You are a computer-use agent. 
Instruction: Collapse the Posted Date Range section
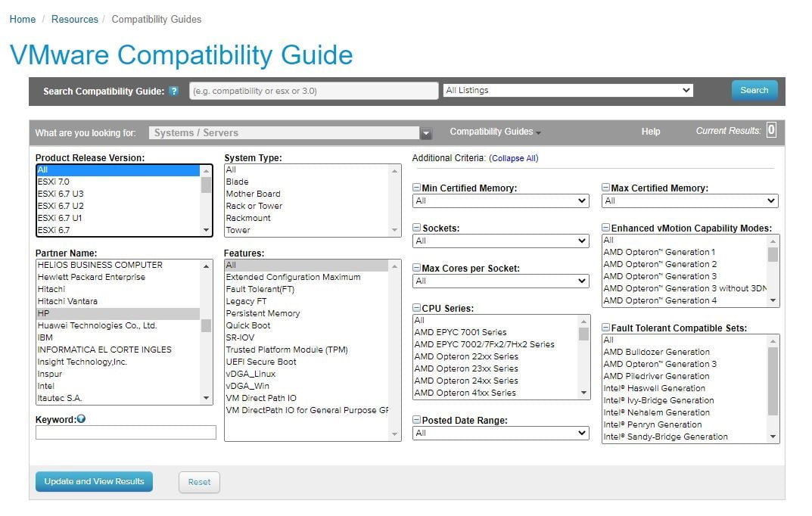pos(416,420)
